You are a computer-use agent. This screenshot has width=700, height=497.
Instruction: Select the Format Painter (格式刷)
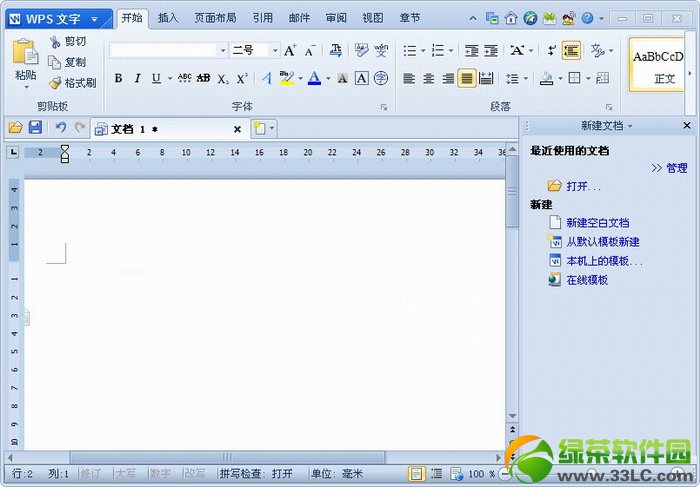[x=72, y=83]
